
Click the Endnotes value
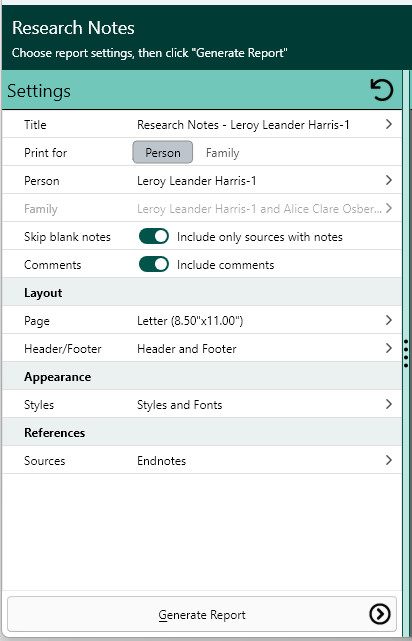pos(161,461)
